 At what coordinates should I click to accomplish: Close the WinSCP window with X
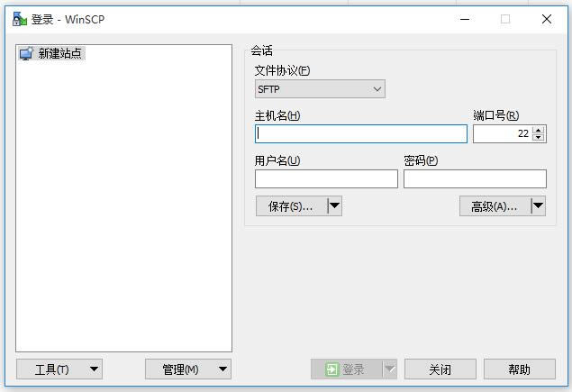547,19
